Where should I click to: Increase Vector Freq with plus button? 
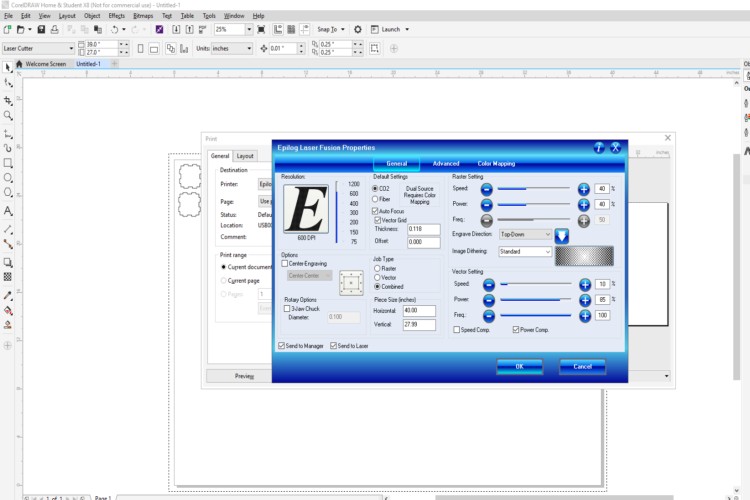click(585, 316)
